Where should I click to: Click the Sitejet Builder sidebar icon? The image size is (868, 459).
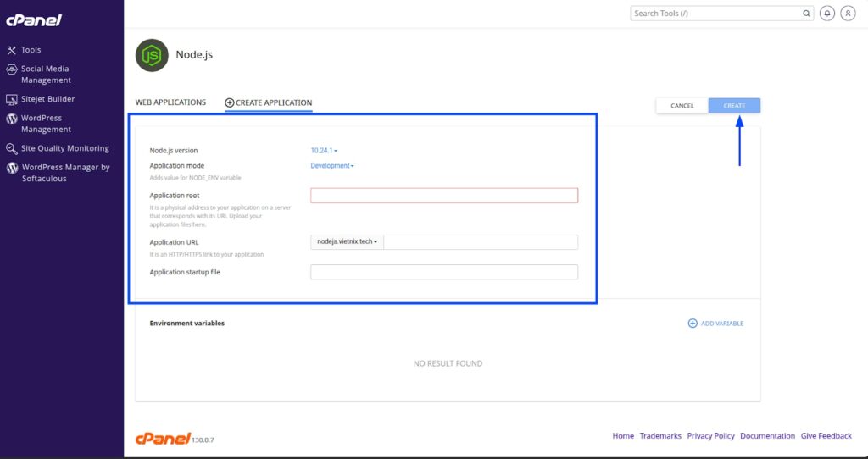tap(12, 99)
